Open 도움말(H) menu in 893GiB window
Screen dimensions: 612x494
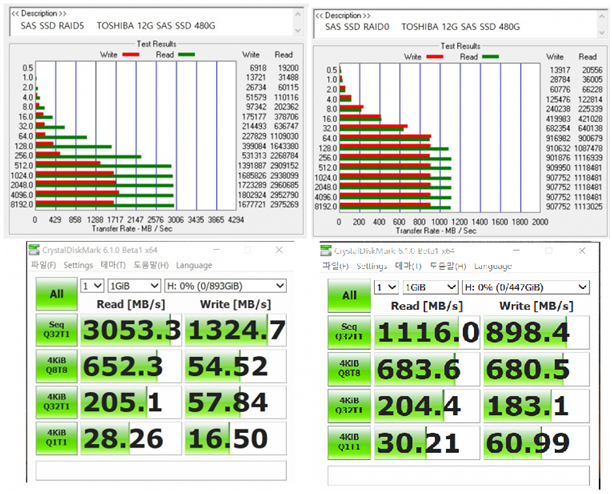[x=151, y=265]
